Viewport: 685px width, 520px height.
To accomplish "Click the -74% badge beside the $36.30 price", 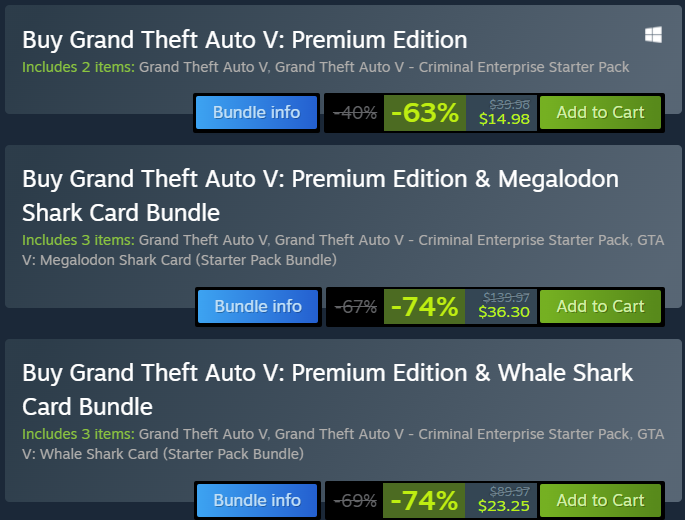I will point(425,307).
